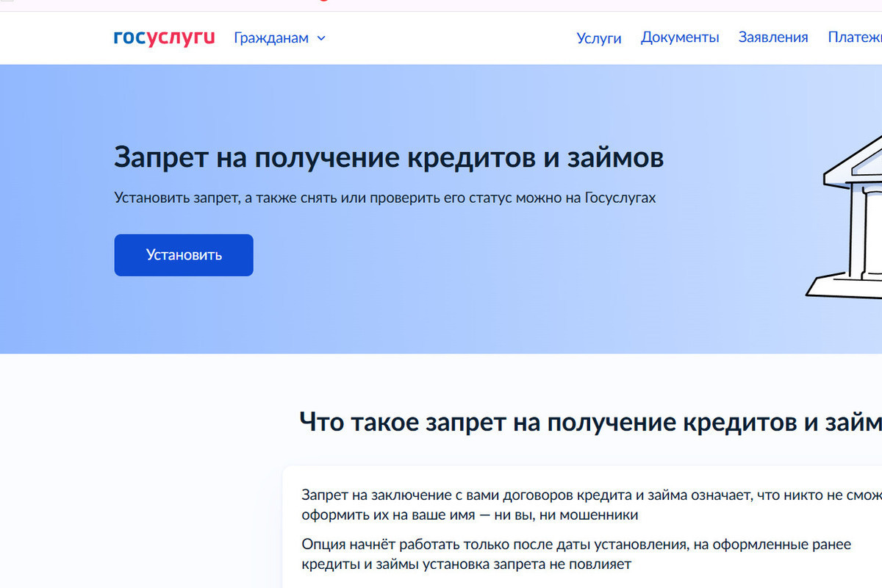This screenshot has width=882, height=588.
Task: Select heading 'Запрет на получение кредитов и займов'
Action: click(x=389, y=157)
